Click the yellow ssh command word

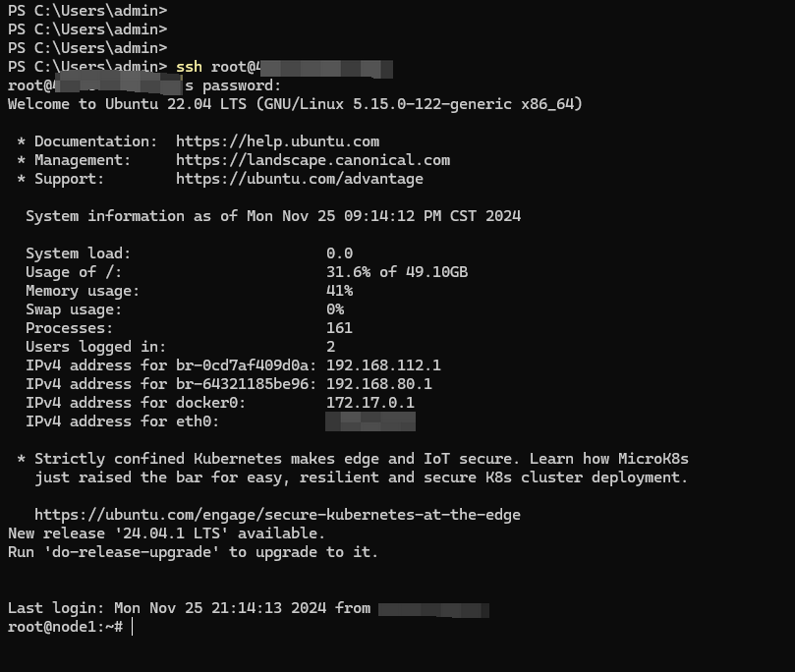[189, 67]
